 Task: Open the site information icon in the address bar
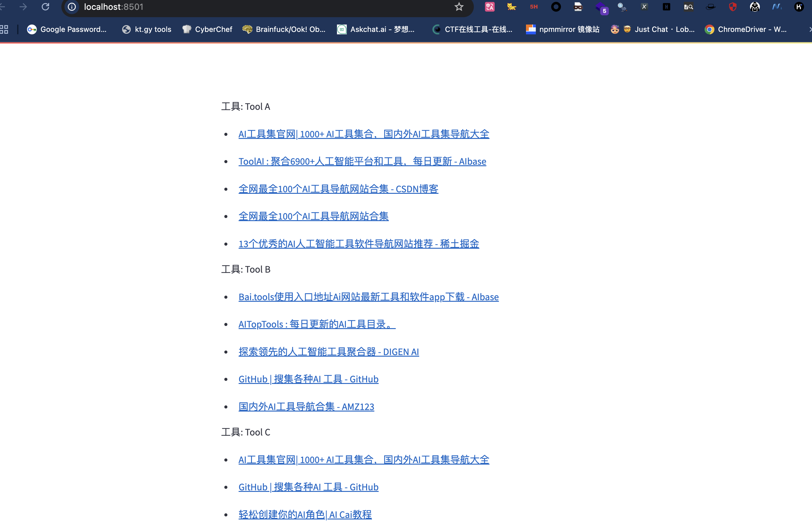tap(72, 7)
